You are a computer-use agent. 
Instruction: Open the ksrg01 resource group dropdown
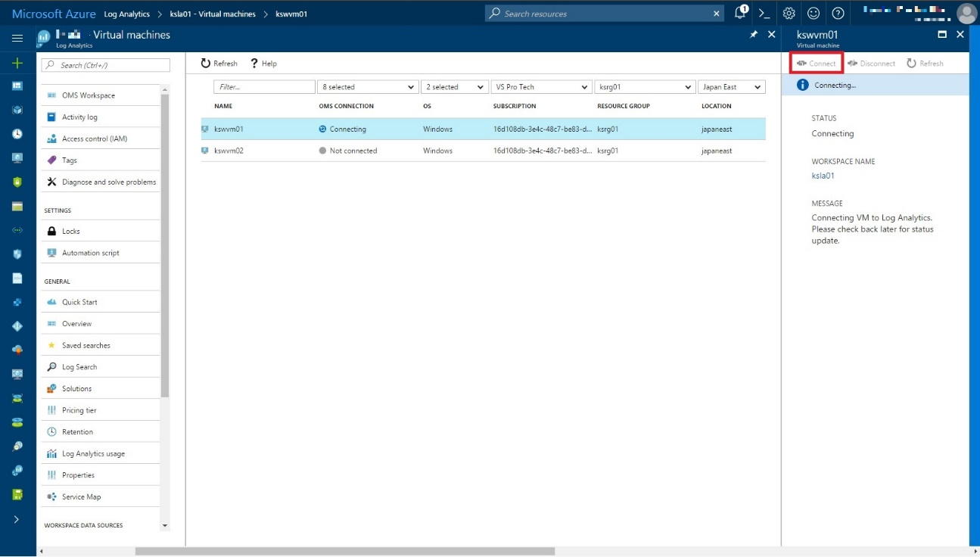[x=645, y=87]
